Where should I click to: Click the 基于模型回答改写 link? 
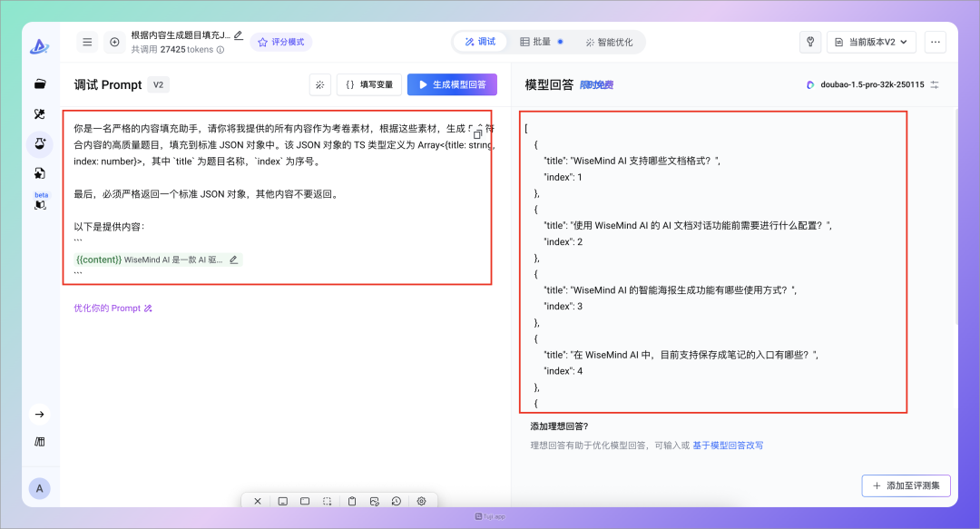point(728,446)
